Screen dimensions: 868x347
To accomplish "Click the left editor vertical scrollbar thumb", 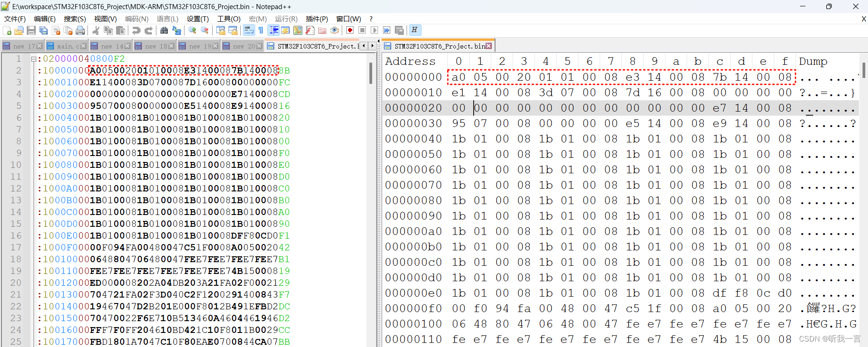I will [370, 73].
